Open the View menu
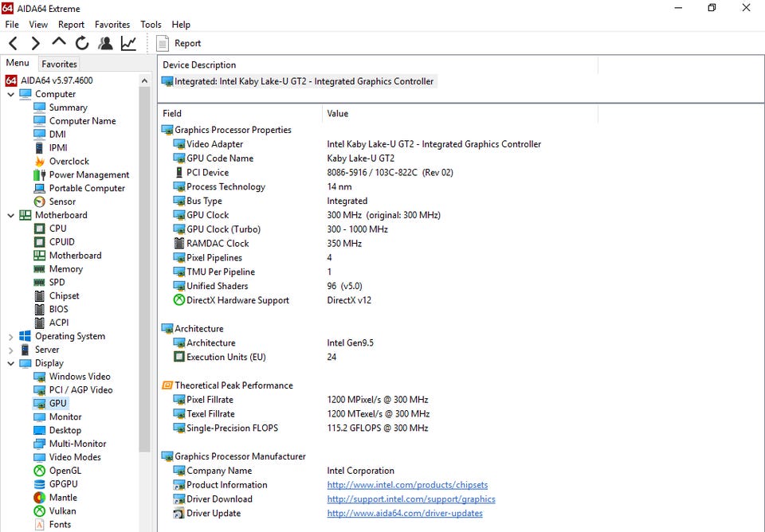 click(x=38, y=25)
